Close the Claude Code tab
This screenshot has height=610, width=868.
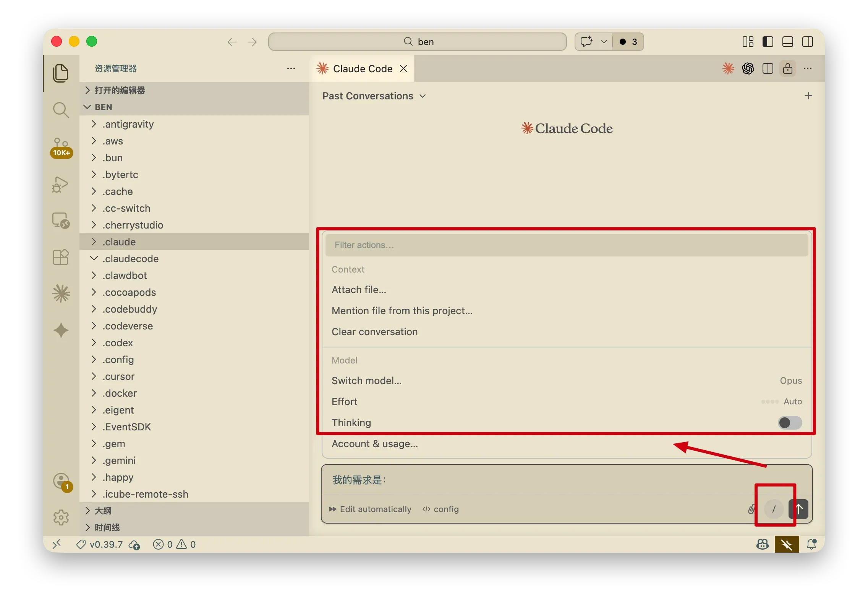click(x=403, y=68)
